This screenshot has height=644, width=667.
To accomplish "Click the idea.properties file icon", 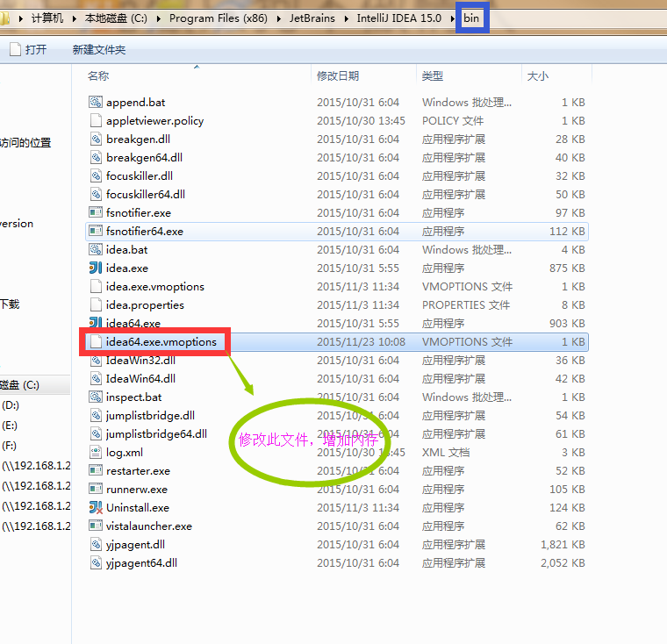I will pos(96,305).
